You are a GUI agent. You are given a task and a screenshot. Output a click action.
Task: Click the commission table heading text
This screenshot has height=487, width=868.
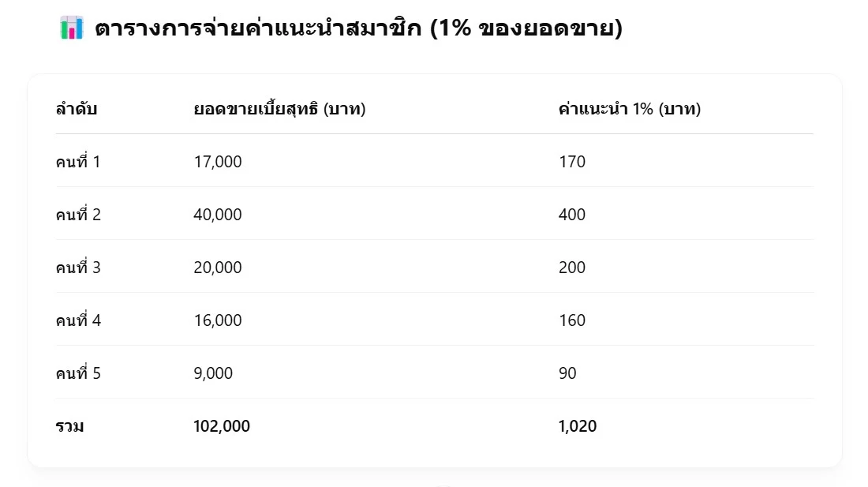tap(358, 29)
